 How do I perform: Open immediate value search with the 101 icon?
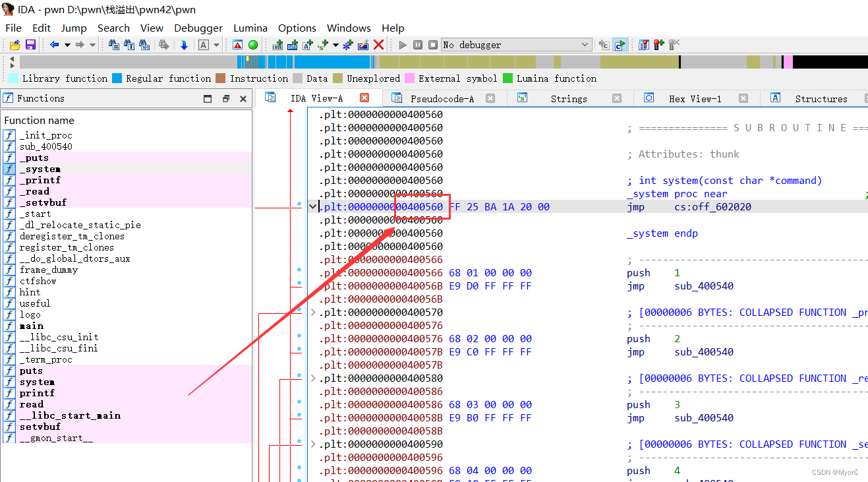pyautogui.click(x=144, y=44)
